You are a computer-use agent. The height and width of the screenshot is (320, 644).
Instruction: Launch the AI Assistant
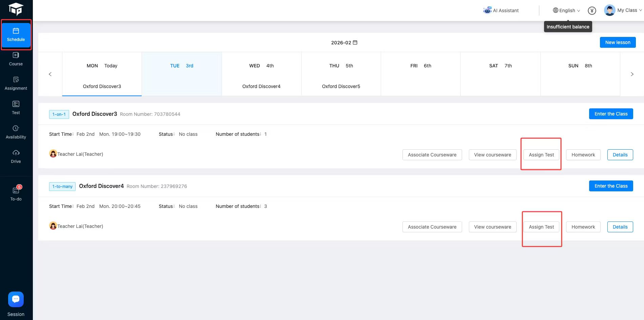point(501,10)
